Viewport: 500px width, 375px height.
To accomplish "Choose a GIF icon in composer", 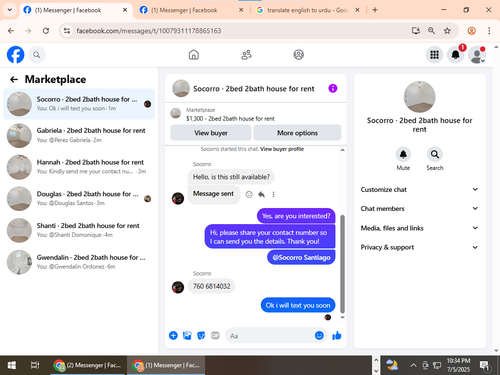I will 215,335.
